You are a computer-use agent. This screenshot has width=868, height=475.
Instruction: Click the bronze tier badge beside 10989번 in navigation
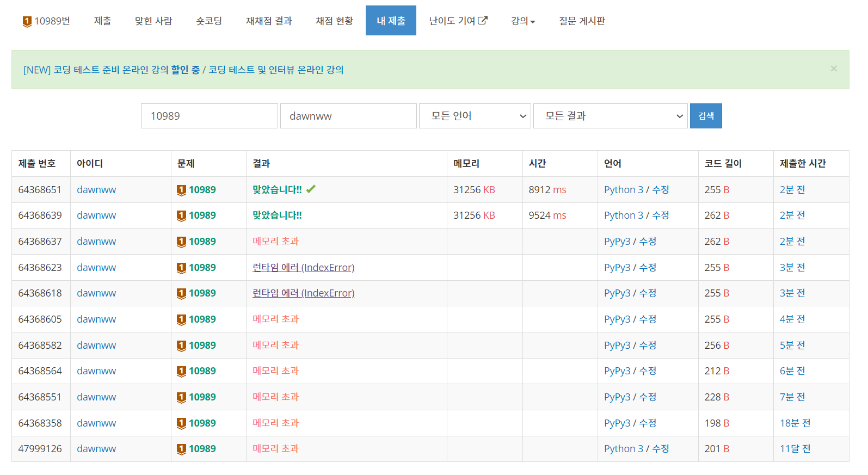27,21
